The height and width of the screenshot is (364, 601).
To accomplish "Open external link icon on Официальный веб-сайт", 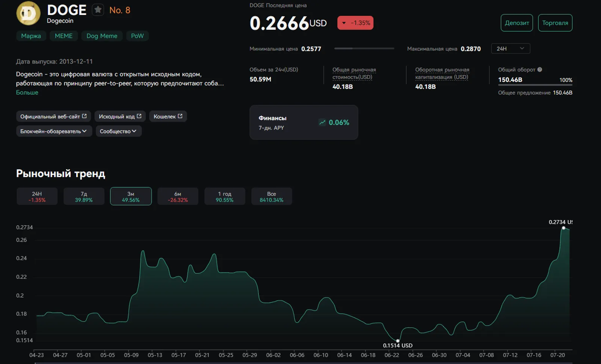I will (84, 116).
